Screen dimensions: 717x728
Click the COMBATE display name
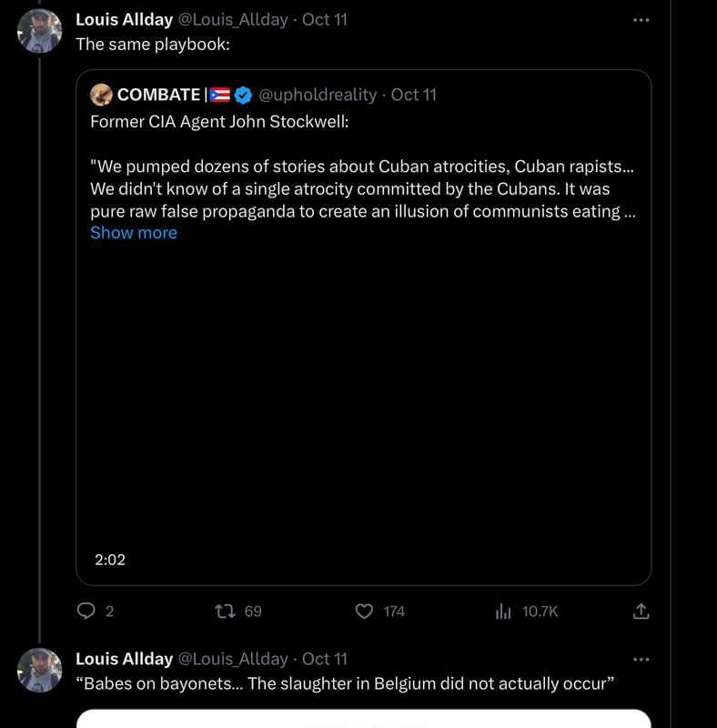point(159,95)
